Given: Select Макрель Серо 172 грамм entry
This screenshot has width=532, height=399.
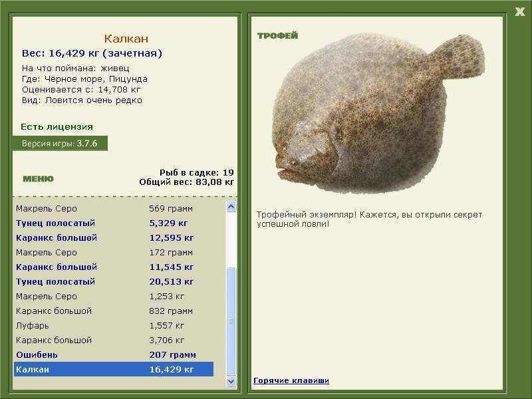Looking at the screenshot, I should click(x=114, y=253).
